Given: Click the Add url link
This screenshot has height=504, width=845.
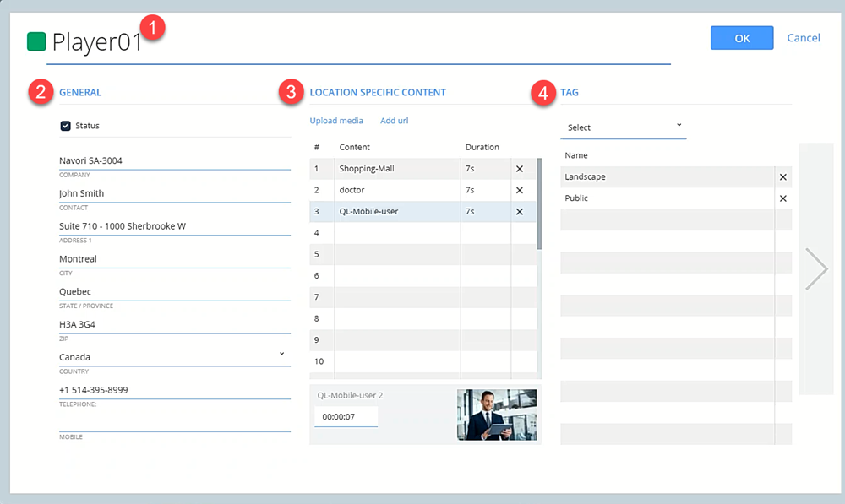Looking at the screenshot, I should tap(394, 121).
